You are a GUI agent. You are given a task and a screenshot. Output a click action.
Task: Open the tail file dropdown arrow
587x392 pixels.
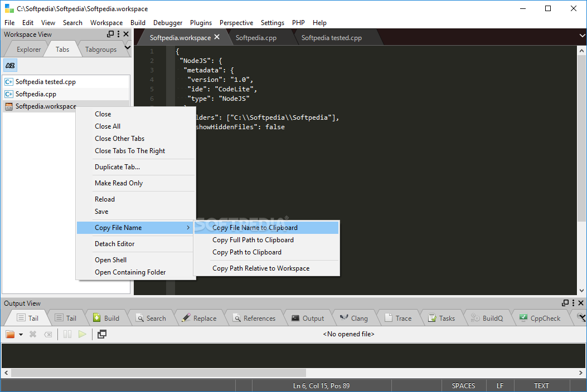(x=21, y=335)
